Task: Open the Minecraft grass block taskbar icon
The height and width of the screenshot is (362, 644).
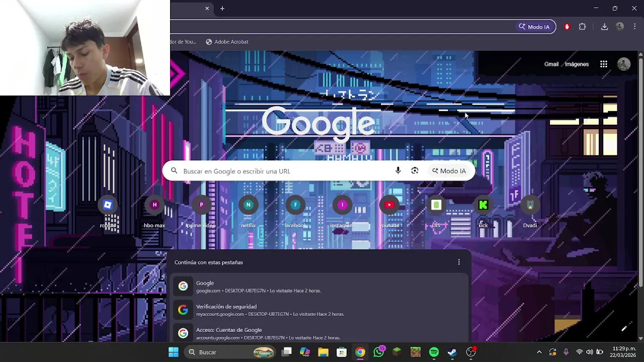Action: 397,352
